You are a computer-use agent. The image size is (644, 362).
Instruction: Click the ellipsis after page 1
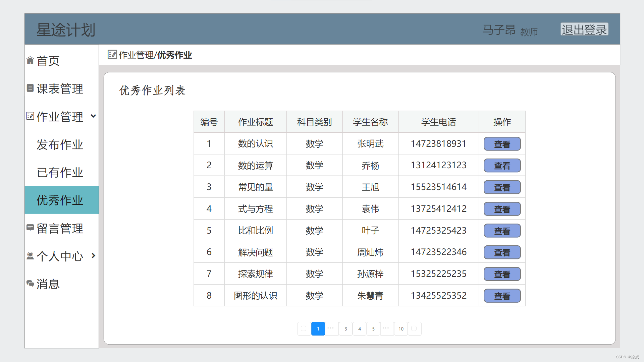pyautogui.click(x=331, y=328)
